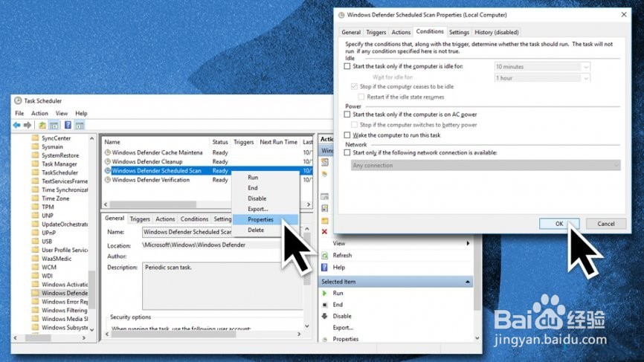This screenshot has width=644, height=362.
Task: Click the Properties icon under Selected Item
Action: tap(324, 340)
